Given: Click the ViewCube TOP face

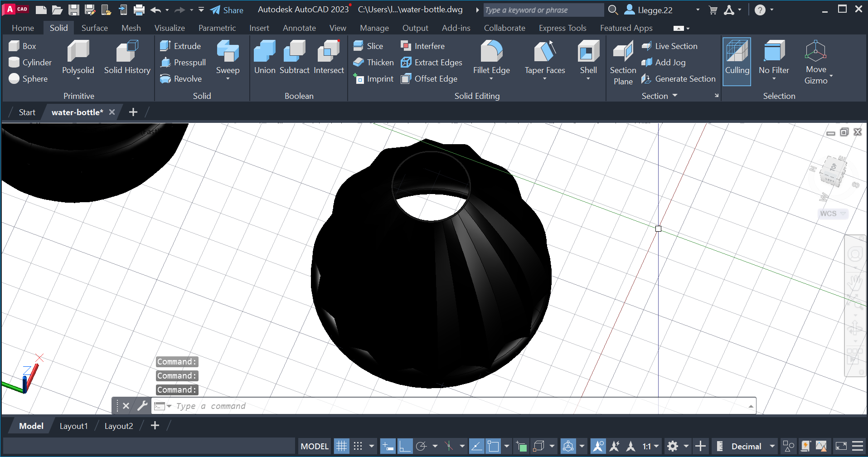Looking at the screenshot, I should point(833,167).
